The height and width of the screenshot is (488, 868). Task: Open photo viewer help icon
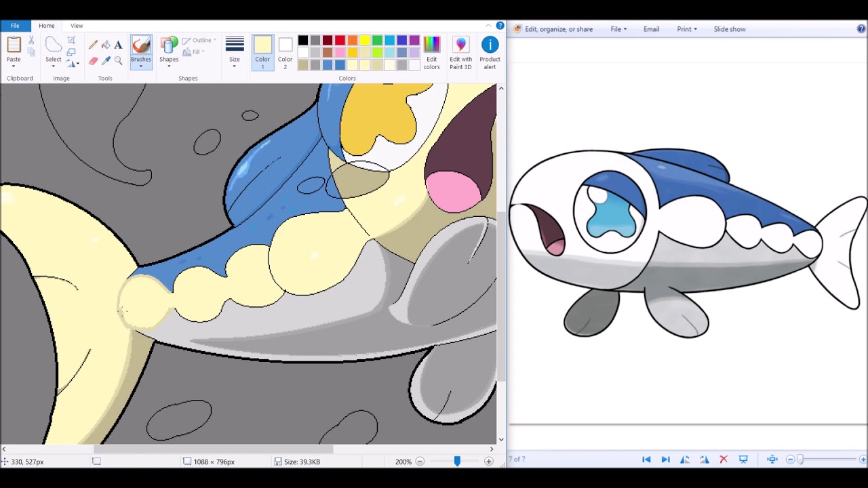point(861,29)
